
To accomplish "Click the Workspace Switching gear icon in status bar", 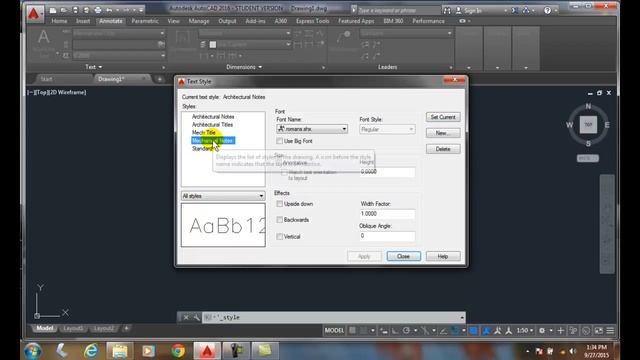I will (542, 331).
